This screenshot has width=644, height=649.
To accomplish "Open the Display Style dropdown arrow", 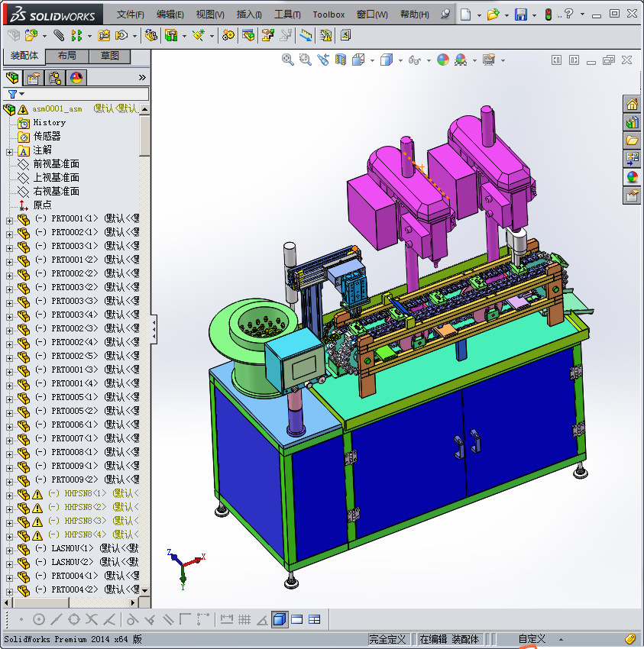I will pyautogui.click(x=400, y=60).
